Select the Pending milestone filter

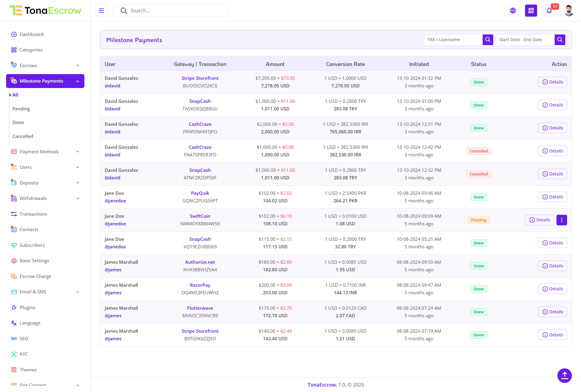pos(21,109)
